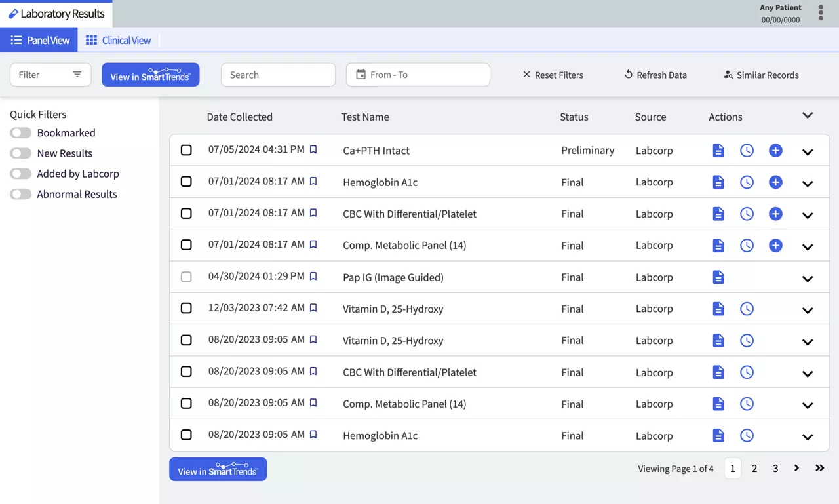Open the Filter dropdown
The image size is (839, 504).
coord(50,75)
